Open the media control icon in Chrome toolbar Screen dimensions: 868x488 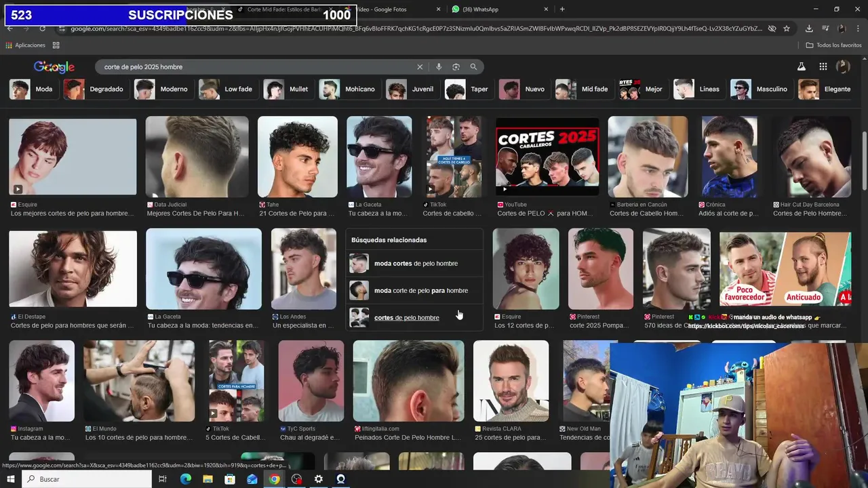pyautogui.click(x=825, y=28)
